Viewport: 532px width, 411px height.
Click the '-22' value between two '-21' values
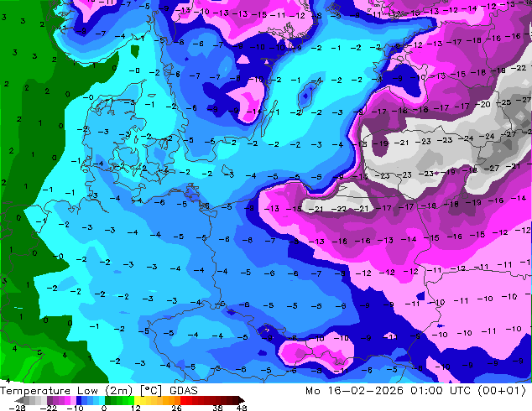click(x=339, y=209)
